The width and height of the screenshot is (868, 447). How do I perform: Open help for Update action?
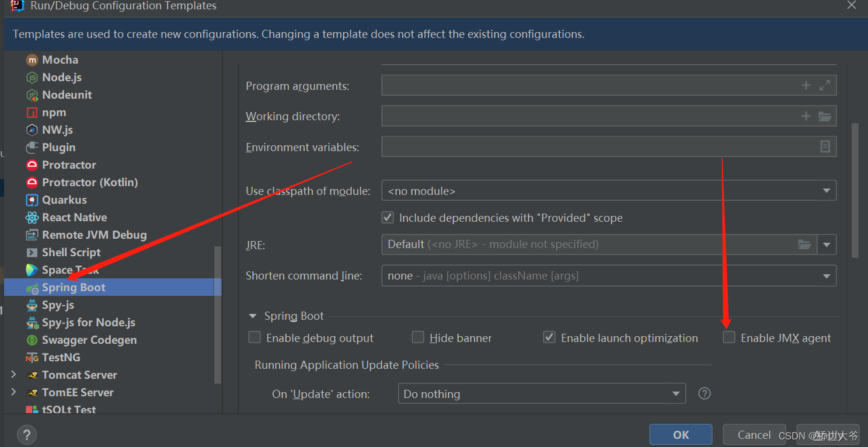(705, 393)
